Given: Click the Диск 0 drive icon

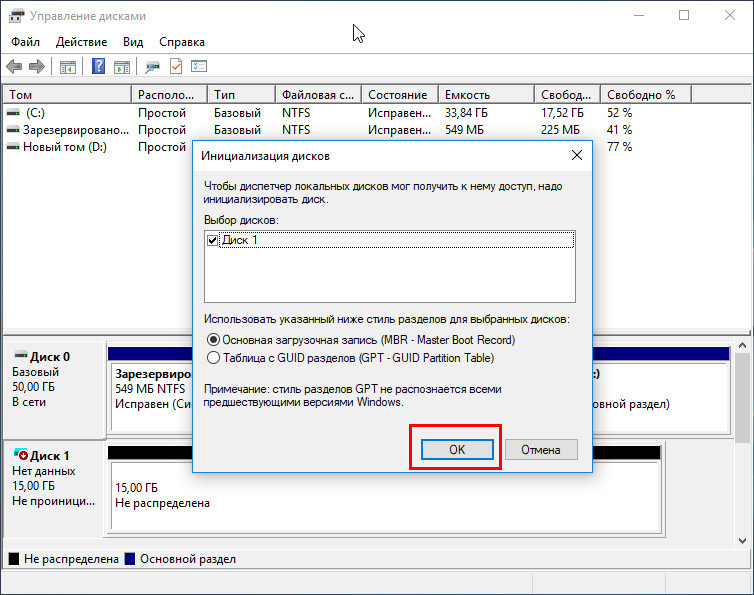Looking at the screenshot, I should (x=21, y=355).
